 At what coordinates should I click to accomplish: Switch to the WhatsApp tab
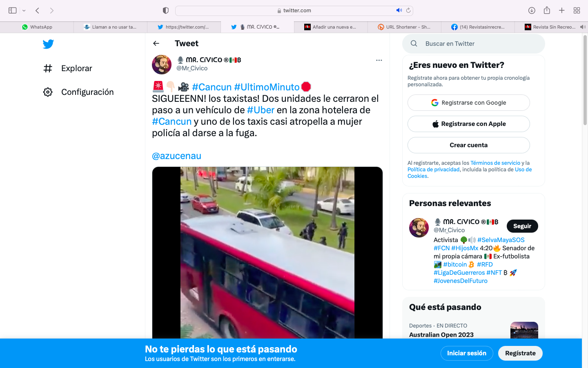tap(37, 27)
